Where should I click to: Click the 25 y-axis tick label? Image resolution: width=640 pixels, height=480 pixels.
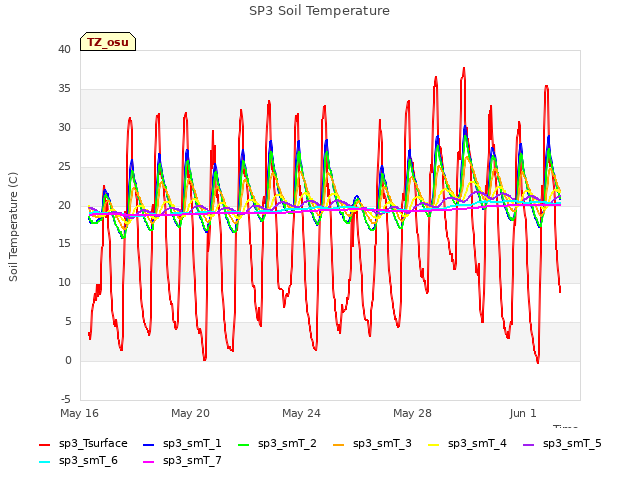64,167
